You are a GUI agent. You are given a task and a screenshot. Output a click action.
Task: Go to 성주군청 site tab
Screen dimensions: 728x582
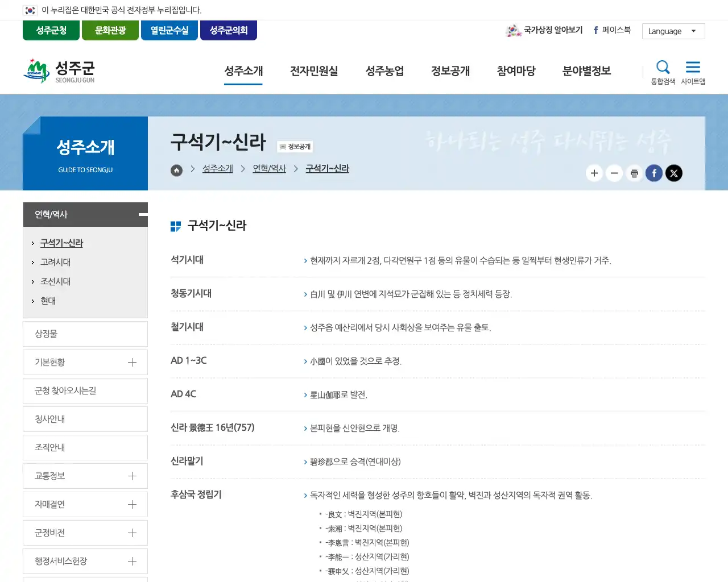pyautogui.click(x=51, y=30)
